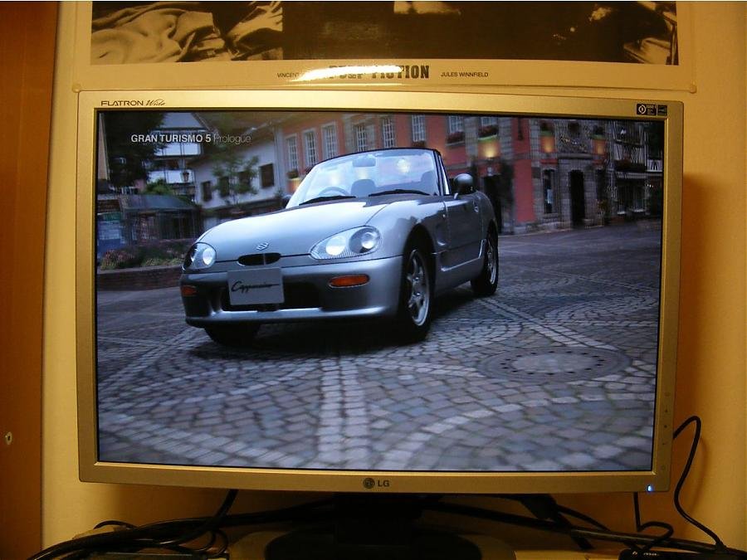
Task: Click the Suzuki emblem on the car's hood
Action: (261, 246)
